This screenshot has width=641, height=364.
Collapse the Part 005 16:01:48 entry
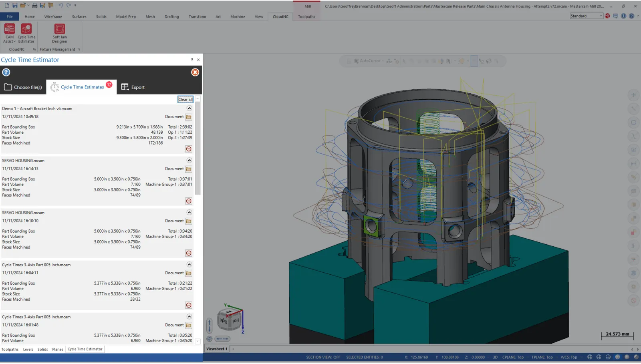[x=189, y=317]
